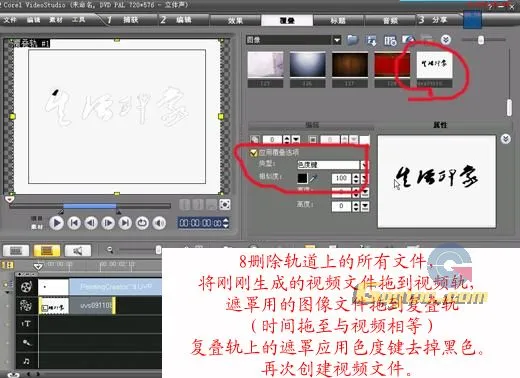This screenshot has width=520, height=378.
Task: Adjust the library thumbnail size slider
Action: pos(481,40)
